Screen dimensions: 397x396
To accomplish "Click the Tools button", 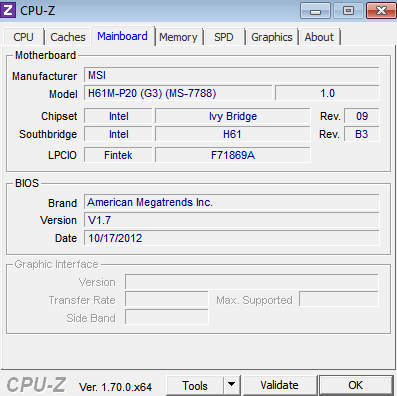I will tap(195, 386).
